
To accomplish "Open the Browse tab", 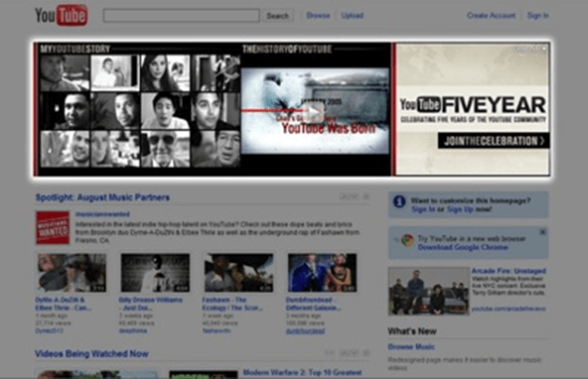I will click(318, 15).
